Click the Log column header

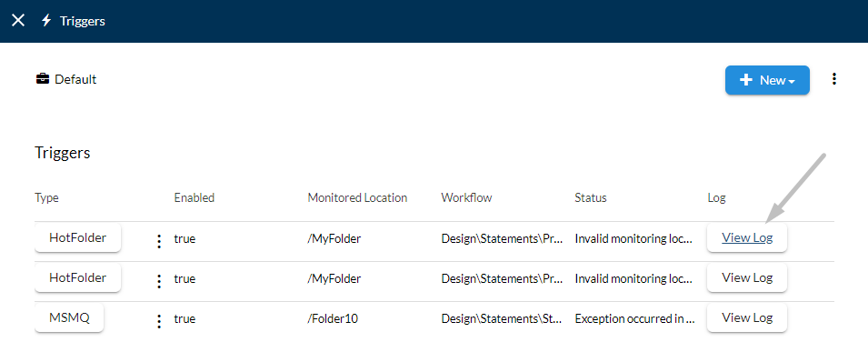click(x=716, y=198)
